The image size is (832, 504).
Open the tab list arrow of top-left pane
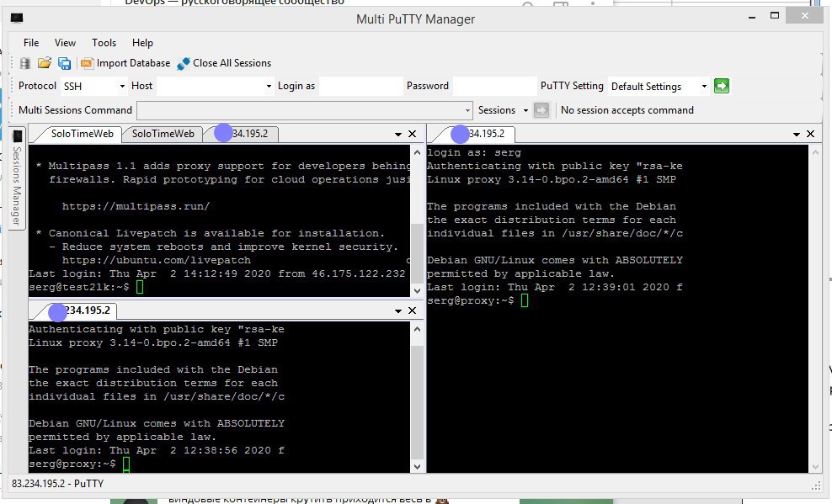(x=398, y=135)
